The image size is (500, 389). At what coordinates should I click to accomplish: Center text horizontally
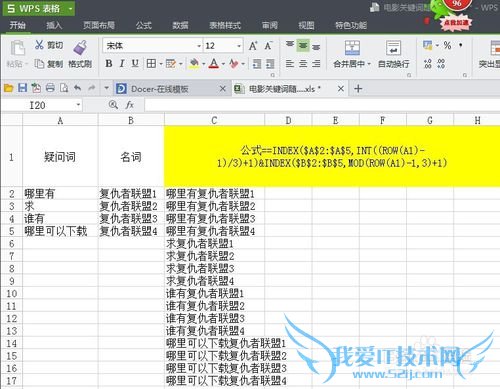pos(303,63)
